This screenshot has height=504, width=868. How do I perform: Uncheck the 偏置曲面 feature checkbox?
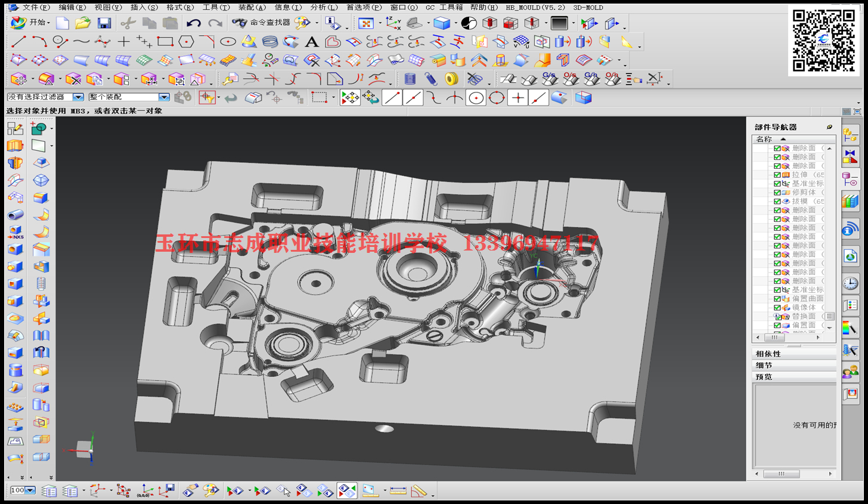coord(777,298)
